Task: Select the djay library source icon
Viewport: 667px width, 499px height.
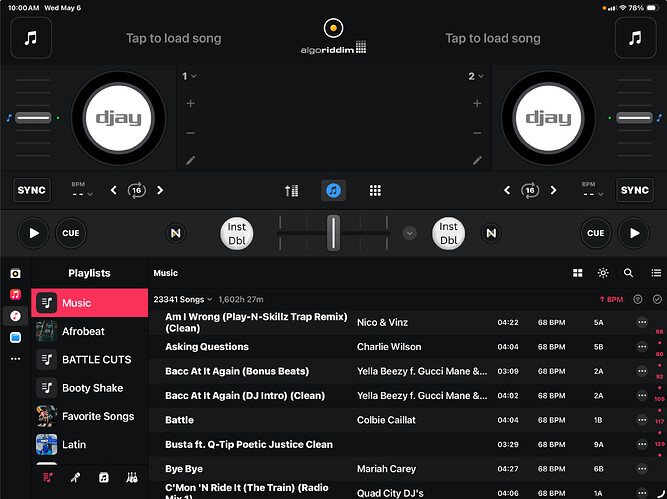Action: (15, 274)
